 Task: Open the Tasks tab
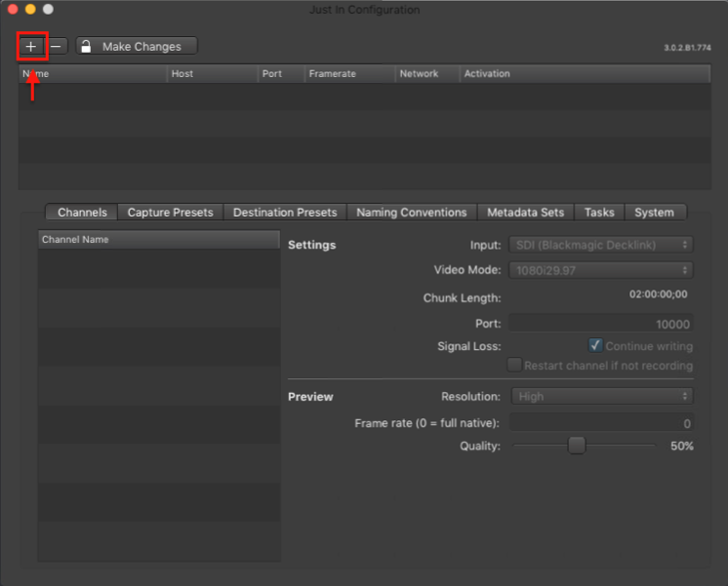599,213
